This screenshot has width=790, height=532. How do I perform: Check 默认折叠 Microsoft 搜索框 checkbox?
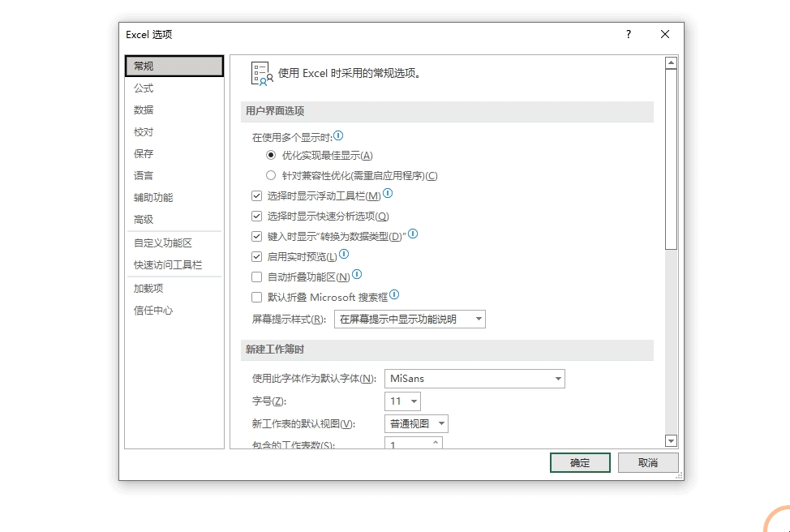coord(257,298)
